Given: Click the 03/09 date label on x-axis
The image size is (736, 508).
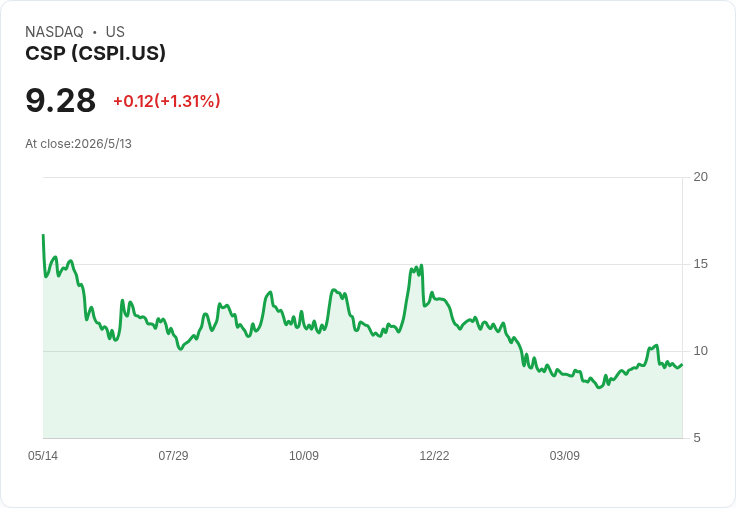Looking at the screenshot, I should pos(565,455).
